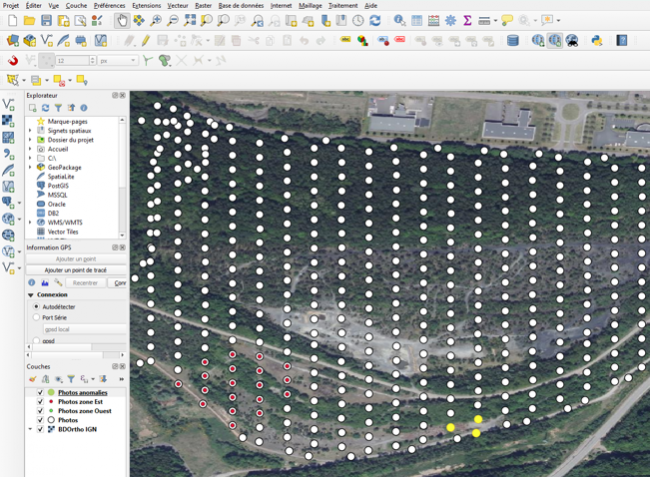The image size is (650, 477).
Task: Close the Information GPS panel
Action: pyautogui.click(x=123, y=247)
